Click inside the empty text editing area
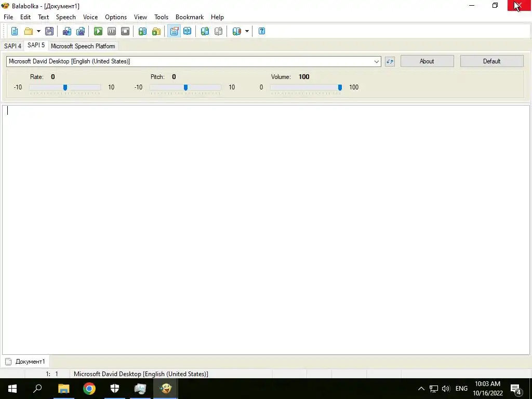 click(266, 230)
